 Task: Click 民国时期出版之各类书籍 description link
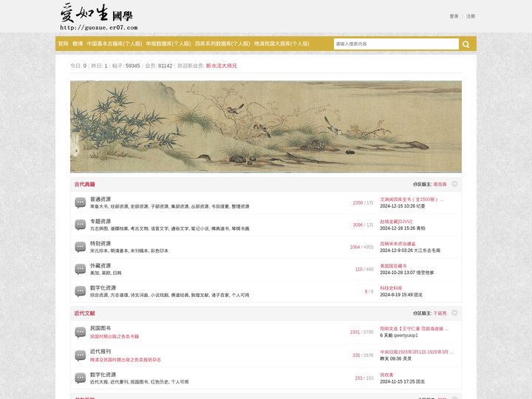115,337
